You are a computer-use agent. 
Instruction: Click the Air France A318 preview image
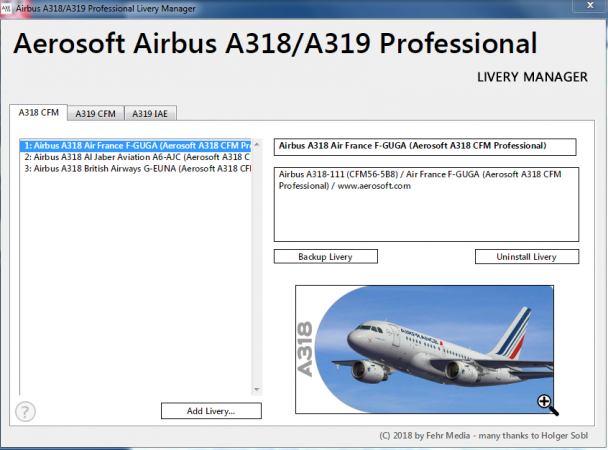[x=424, y=350]
